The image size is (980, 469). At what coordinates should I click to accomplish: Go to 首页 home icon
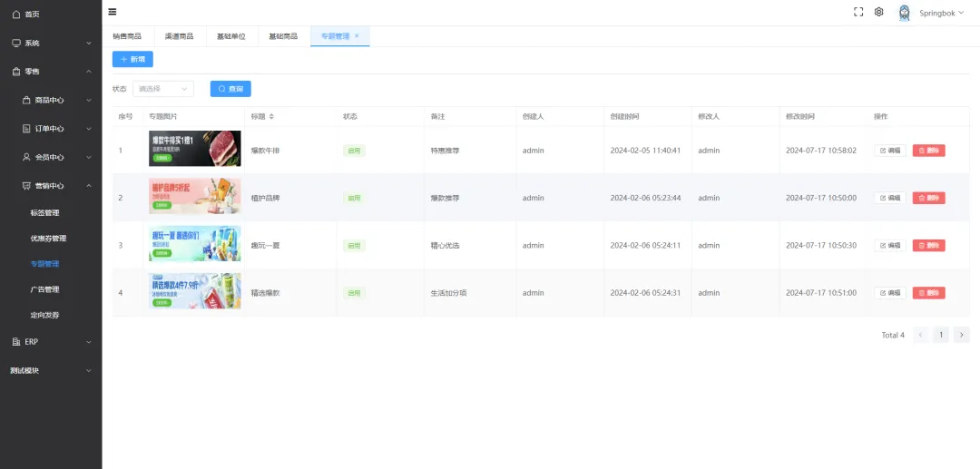click(x=16, y=15)
